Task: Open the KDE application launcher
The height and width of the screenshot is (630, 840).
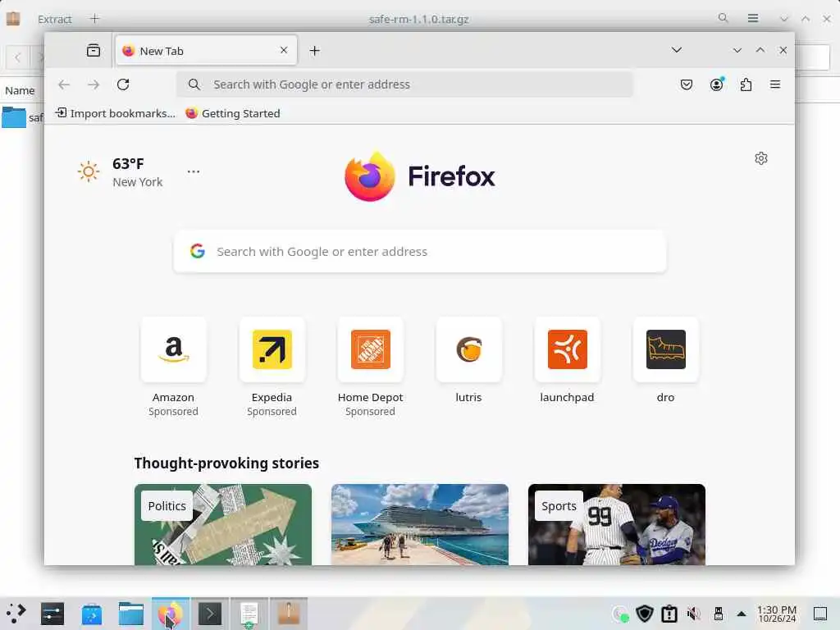Action: [x=16, y=614]
